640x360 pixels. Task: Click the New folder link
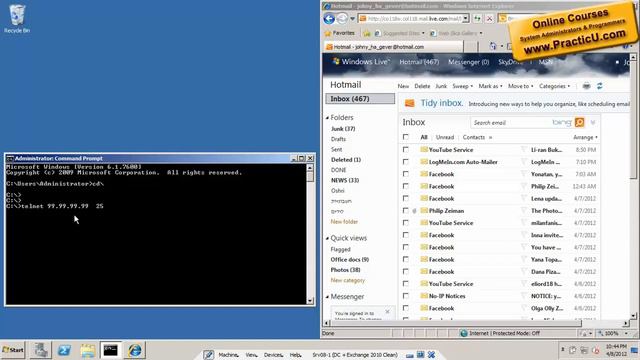(x=344, y=222)
